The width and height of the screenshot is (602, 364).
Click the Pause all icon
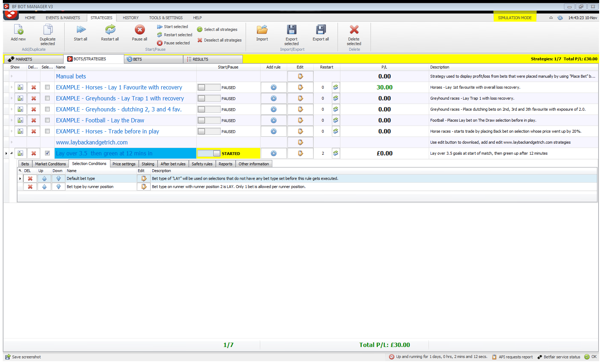click(x=139, y=29)
